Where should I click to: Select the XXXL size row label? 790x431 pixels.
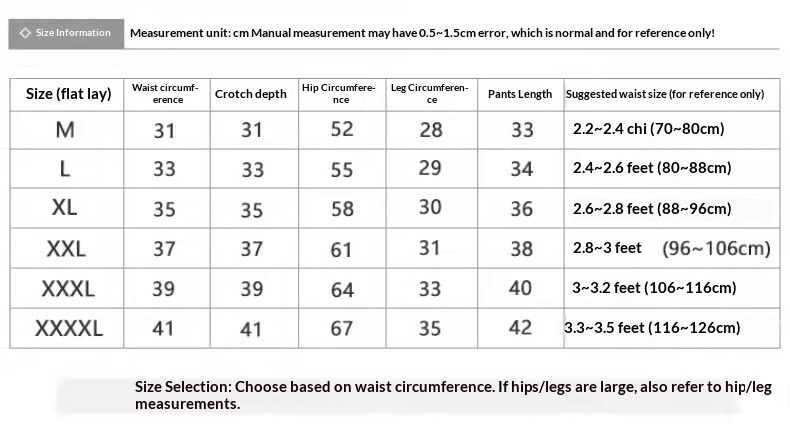tap(68, 288)
